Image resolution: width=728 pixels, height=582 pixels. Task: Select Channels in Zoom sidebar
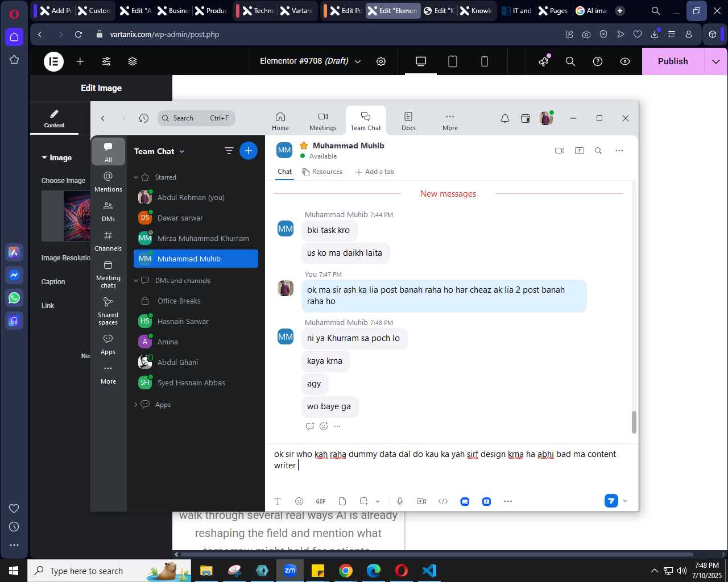(108, 241)
